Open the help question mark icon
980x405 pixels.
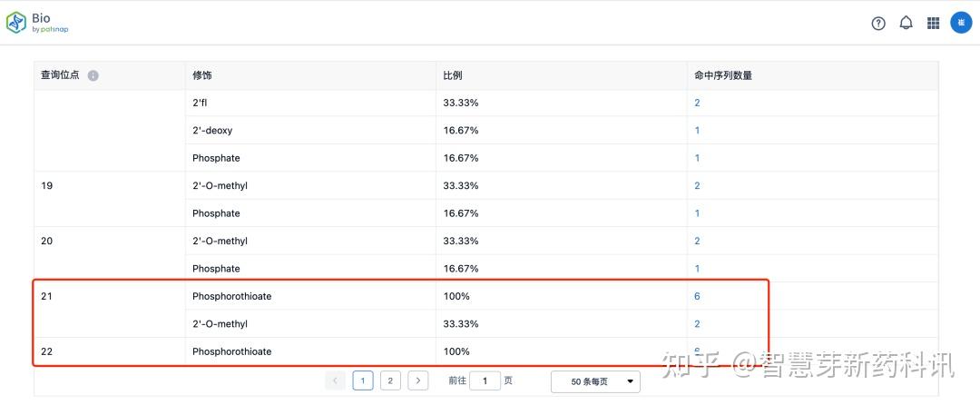(878, 24)
